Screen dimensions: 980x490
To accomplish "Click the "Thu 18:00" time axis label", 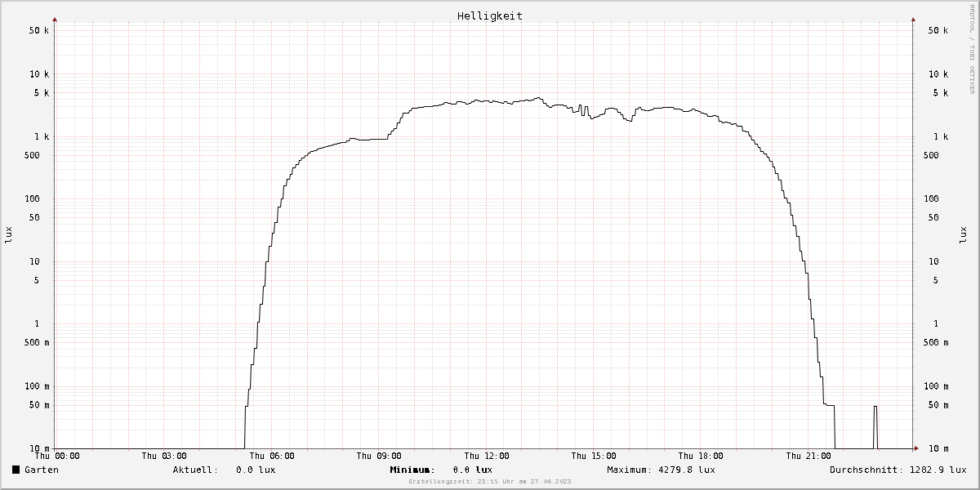I will (701, 456).
